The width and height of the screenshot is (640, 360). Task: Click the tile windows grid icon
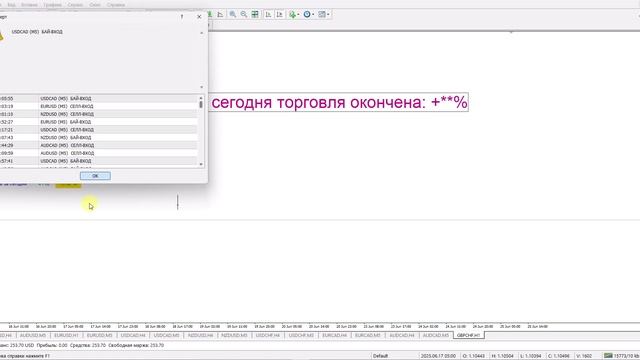point(255,14)
